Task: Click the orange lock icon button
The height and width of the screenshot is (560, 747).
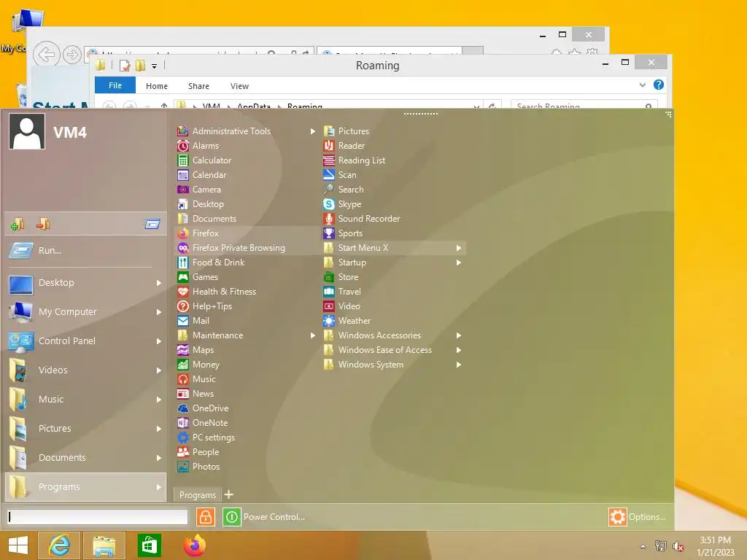Action: pyautogui.click(x=205, y=517)
